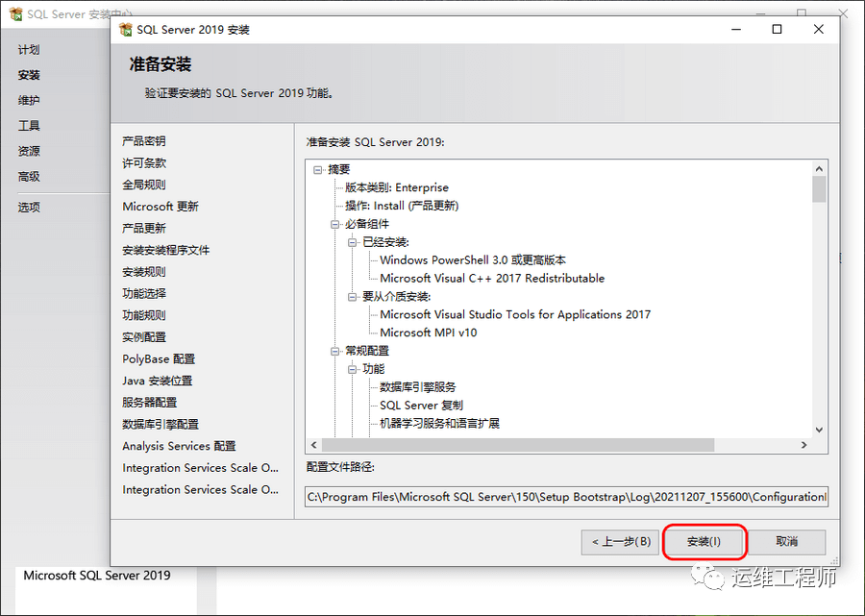Select 安装 in Installation Center sidebar
Screen dimensions: 865x616
tap(29, 75)
